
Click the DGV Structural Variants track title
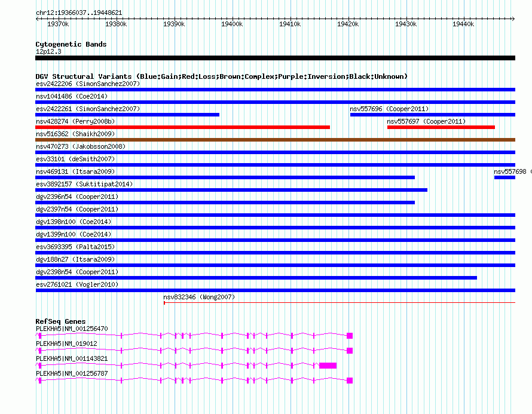pos(221,76)
